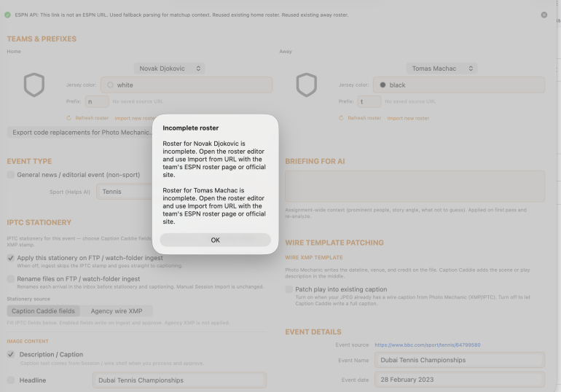This screenshot has height=392, width=561.
Task: Click OK in the Incomplete roster dialog
Action: click(x=215, y=240)
